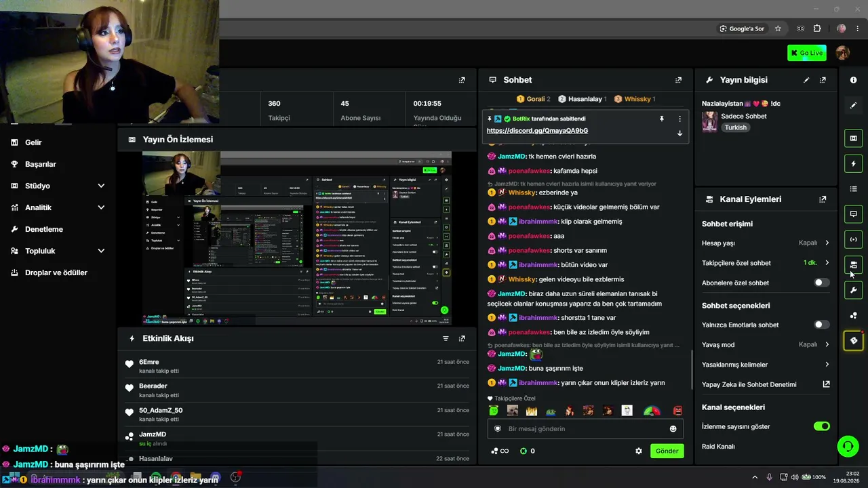Bookmark page with star icon in address bar
Image resolution: width=868 pixels, height=488 pixels.
coord(778,28)
